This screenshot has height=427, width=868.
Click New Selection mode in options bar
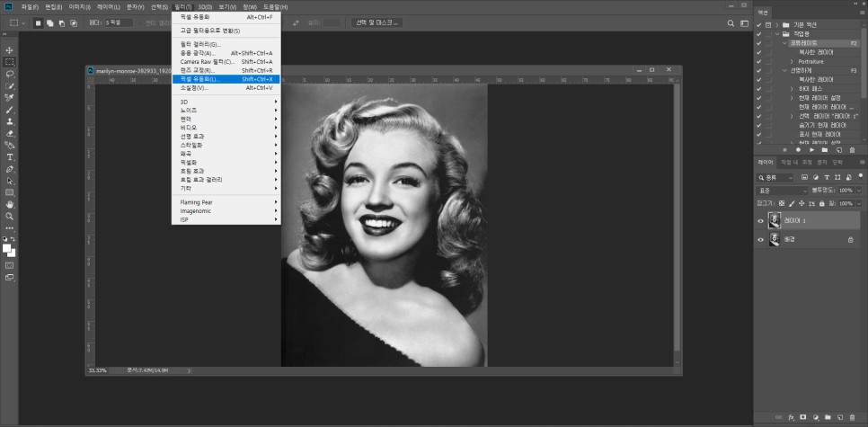click(x=39, y=23)
